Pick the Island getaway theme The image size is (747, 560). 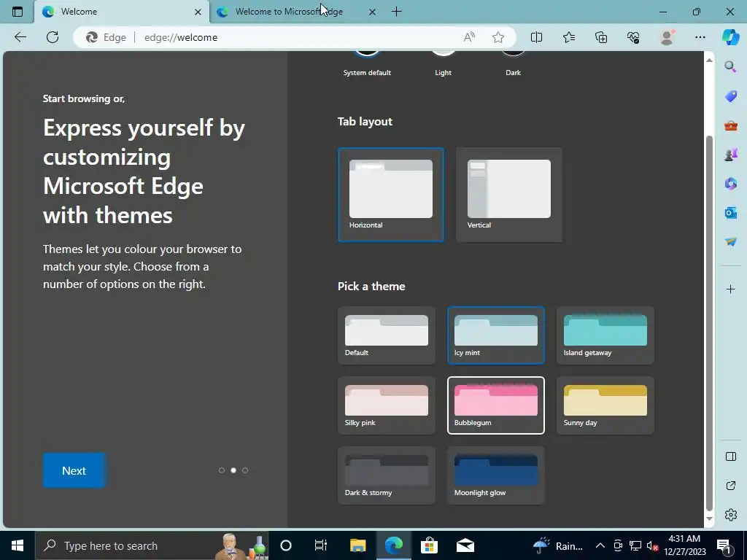605,335
